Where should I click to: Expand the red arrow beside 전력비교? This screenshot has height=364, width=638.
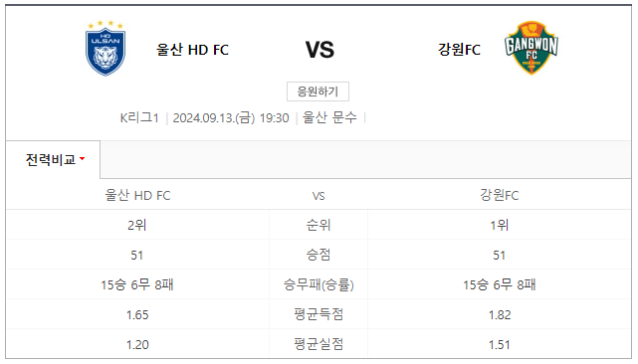83,158
